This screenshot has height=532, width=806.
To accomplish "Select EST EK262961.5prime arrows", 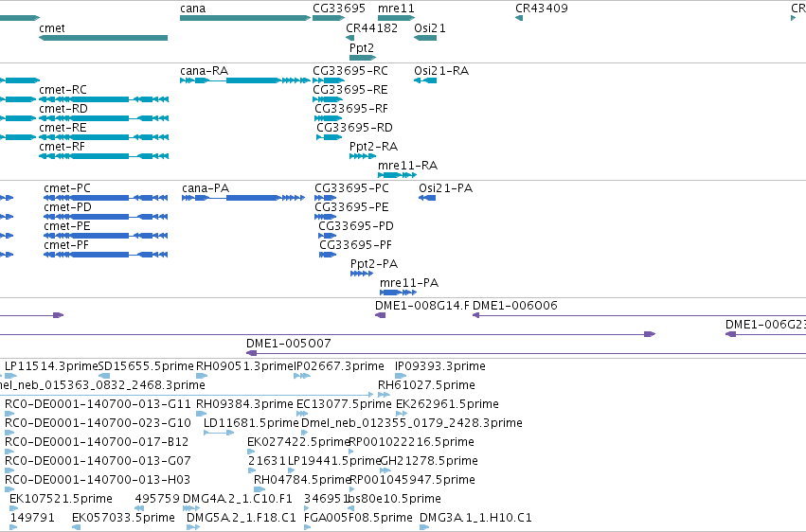I will click(x=402, y=414).
